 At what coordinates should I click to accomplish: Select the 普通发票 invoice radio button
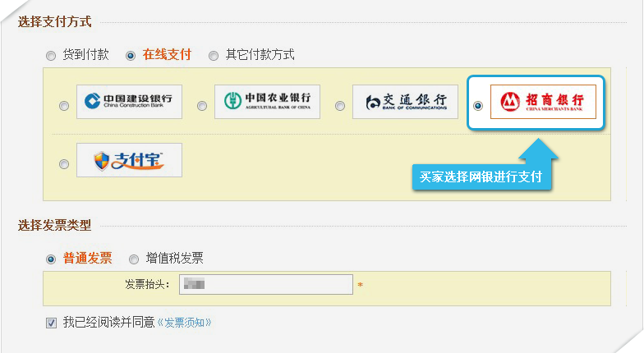coord(51,259)
